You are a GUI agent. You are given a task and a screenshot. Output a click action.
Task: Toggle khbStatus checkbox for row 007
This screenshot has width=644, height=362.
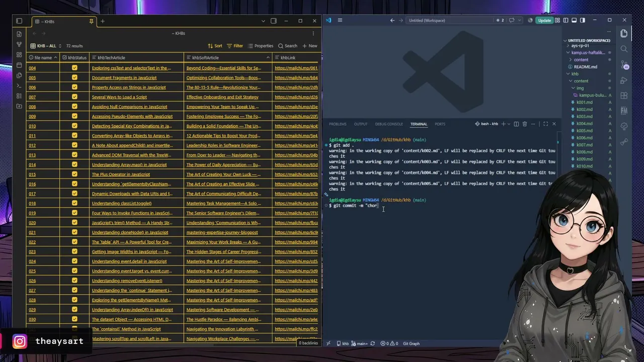point(74,97)
